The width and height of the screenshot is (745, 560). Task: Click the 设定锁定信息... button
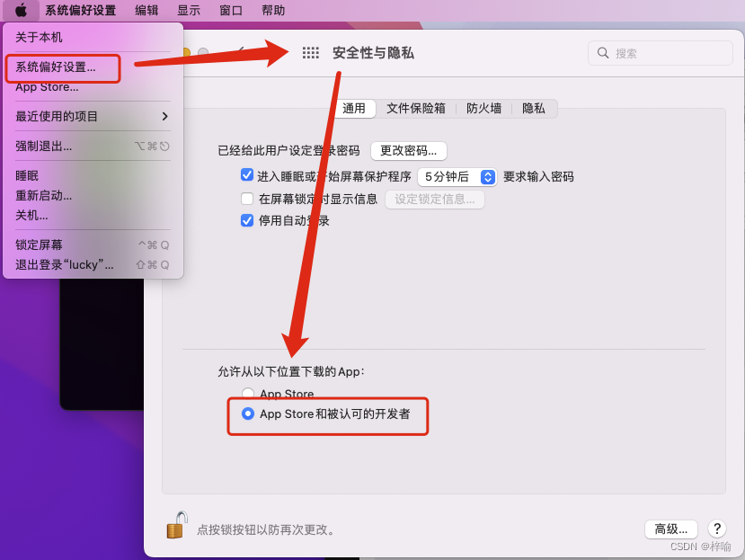point(435,200)
